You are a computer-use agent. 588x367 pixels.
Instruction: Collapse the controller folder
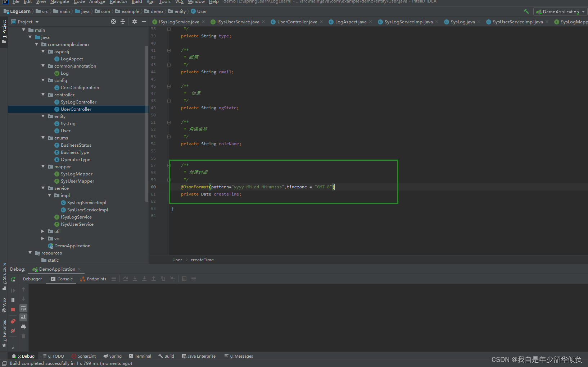tap(43, 95)
